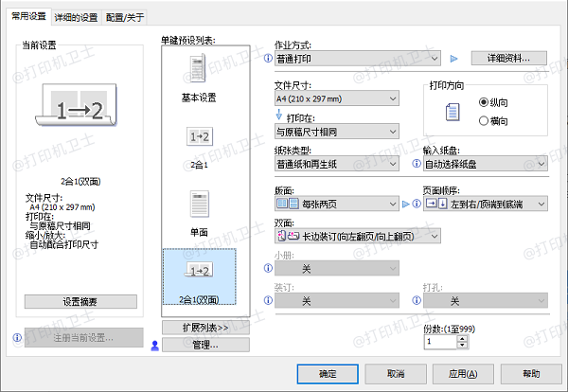
Task: Switch to the 配置/关于 tab
Action: pyautogui.click(x=125, y=17)
